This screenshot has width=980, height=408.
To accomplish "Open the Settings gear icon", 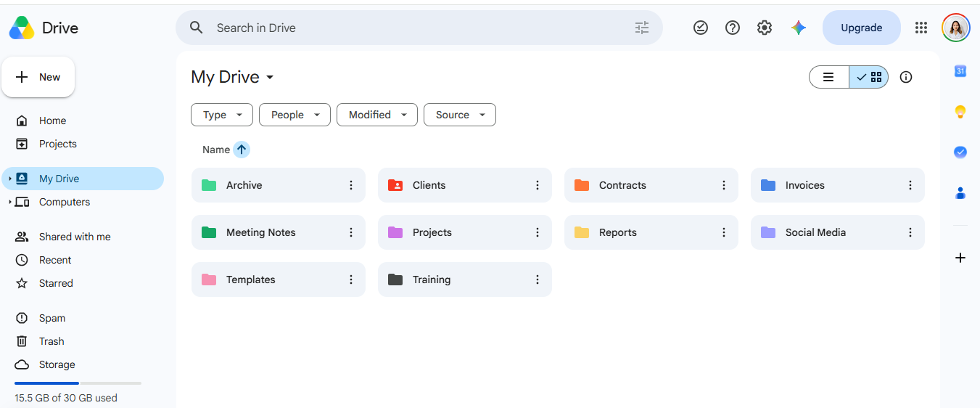I will 765,28.
